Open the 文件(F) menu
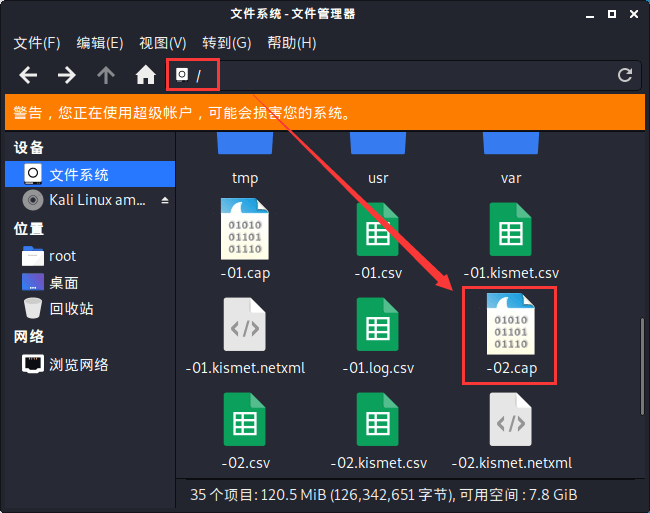 click(x=37, y=43)
